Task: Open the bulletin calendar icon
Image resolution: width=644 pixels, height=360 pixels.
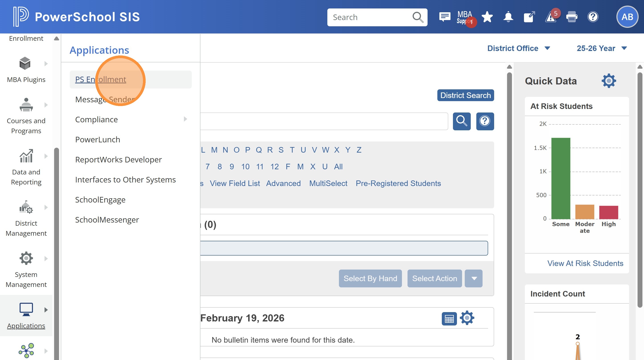Action: point(449,319)
